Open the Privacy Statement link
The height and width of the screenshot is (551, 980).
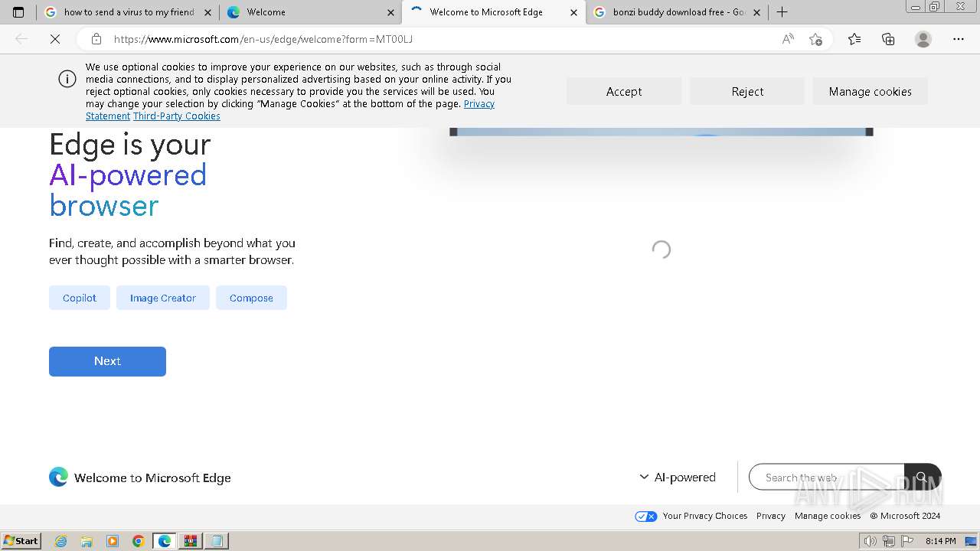479,104
